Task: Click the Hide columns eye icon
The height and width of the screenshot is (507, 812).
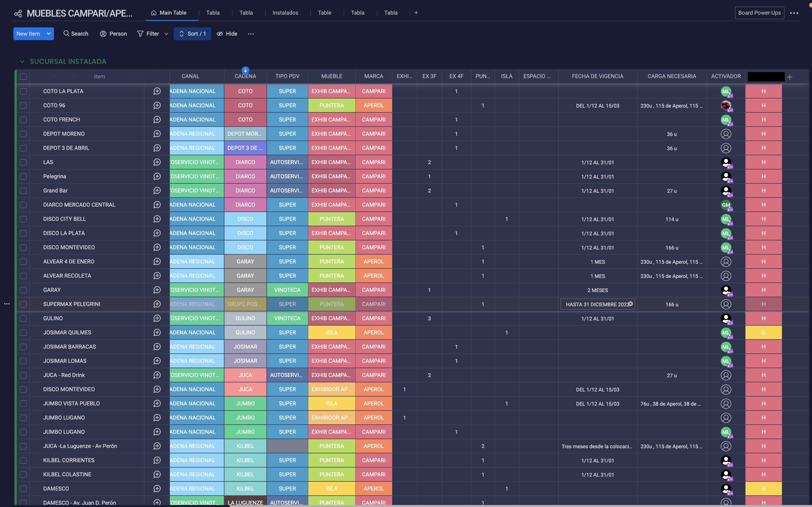Action: 220,33
